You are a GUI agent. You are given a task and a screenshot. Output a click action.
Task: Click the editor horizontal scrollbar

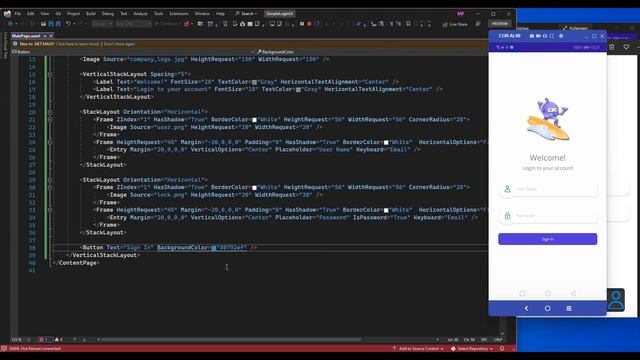pyautogui.click(x=231, y=339)
